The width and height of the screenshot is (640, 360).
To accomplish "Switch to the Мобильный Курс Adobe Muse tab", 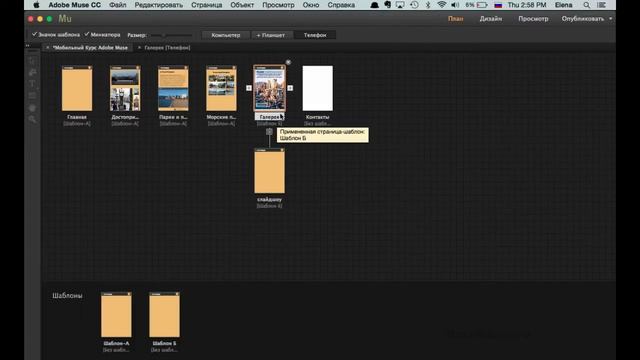I will 90,48.
